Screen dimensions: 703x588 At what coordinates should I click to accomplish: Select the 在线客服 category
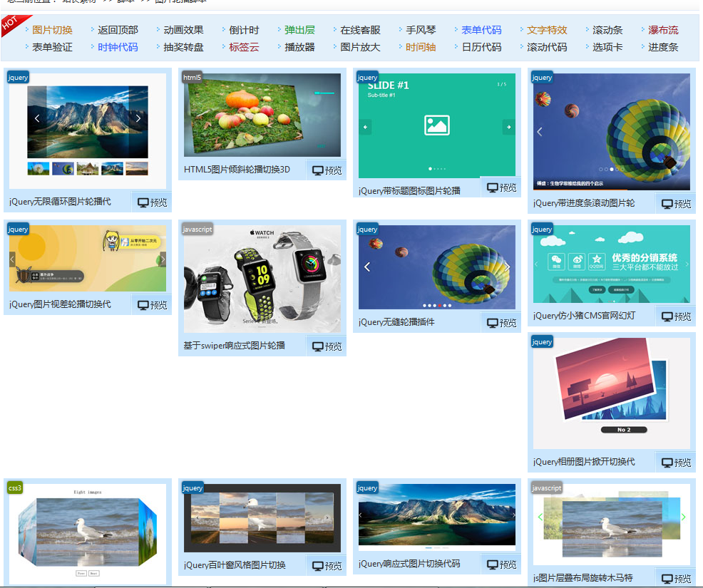pyautogui.click(x=360, y=30)
